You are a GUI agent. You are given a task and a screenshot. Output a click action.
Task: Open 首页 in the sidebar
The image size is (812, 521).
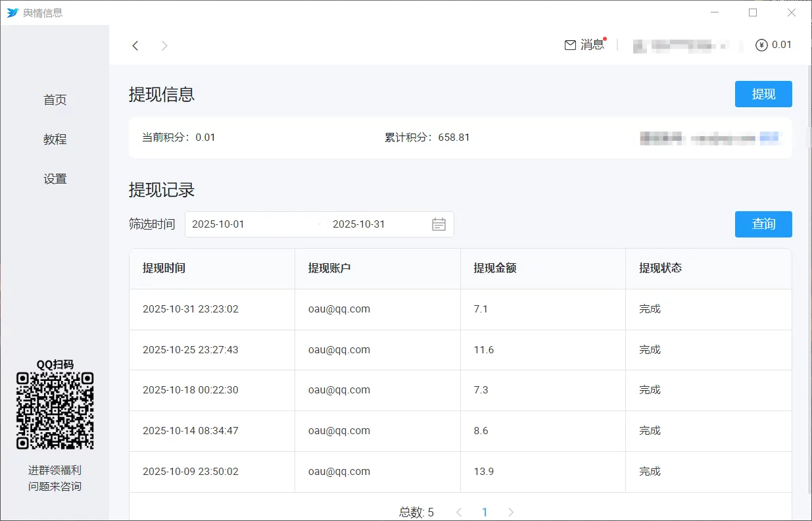55,100
